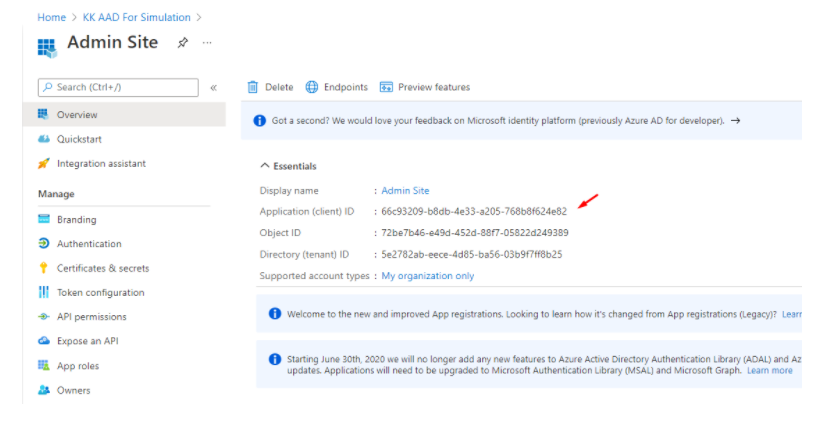Collapse the Essentials section
This screenshot has height=421, width=822.
pos(288,166)
